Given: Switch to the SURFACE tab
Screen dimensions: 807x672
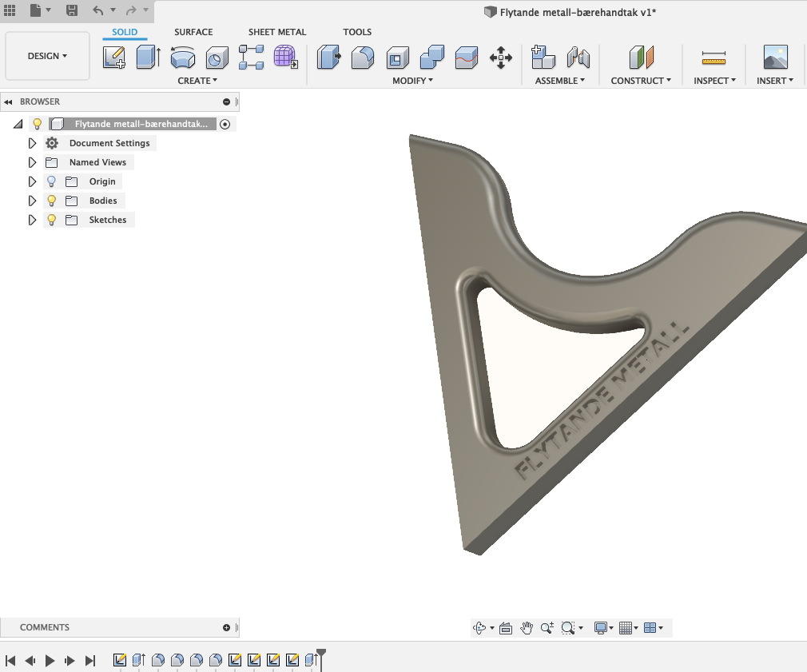Looking at the screenshot, I should [x=193, y=32].
